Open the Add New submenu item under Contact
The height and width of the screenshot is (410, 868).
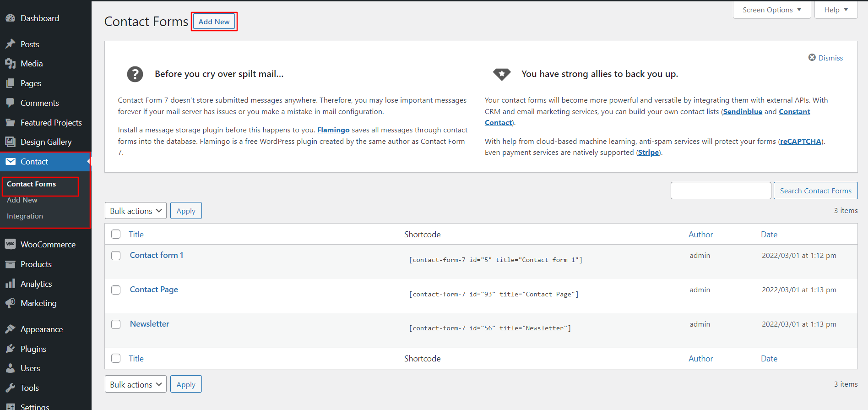pos(22,200)
